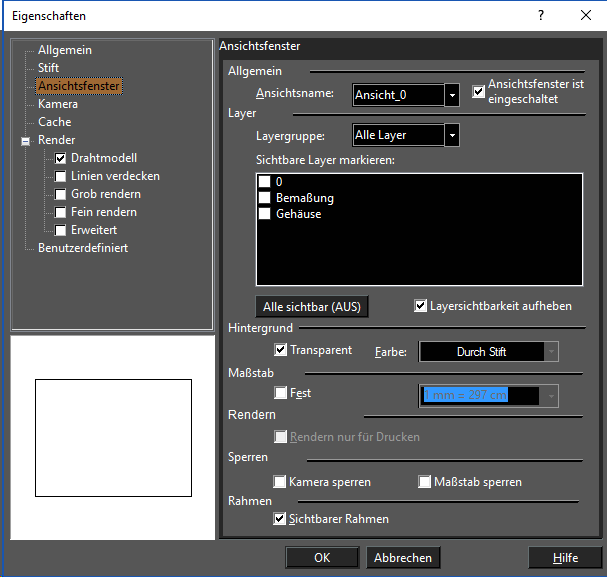The image size is (607, 577).
Task: Confirm the dialog with OK
Action: click(322, 557)
